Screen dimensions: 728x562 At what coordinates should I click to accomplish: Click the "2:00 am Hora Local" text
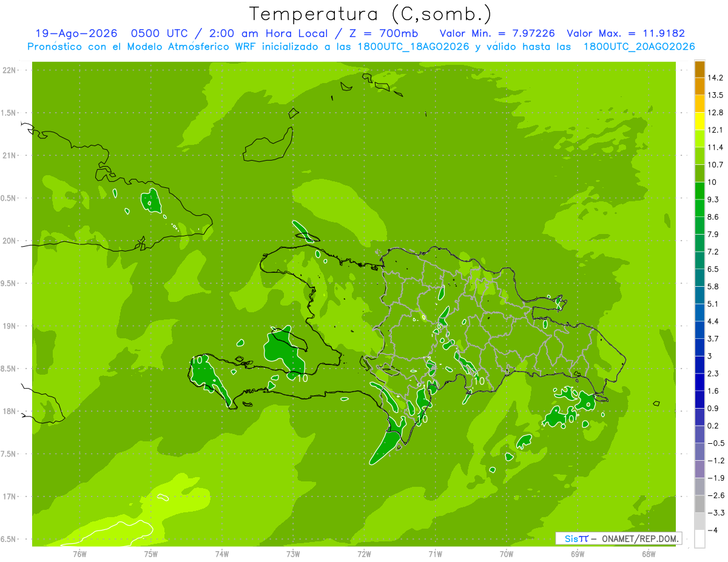[268, 33]
